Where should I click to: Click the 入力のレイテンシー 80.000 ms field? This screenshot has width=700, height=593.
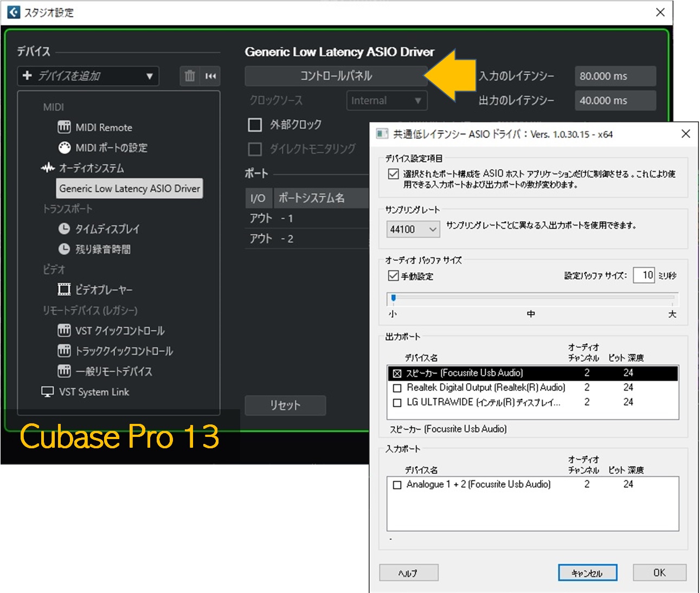[615, 76]
